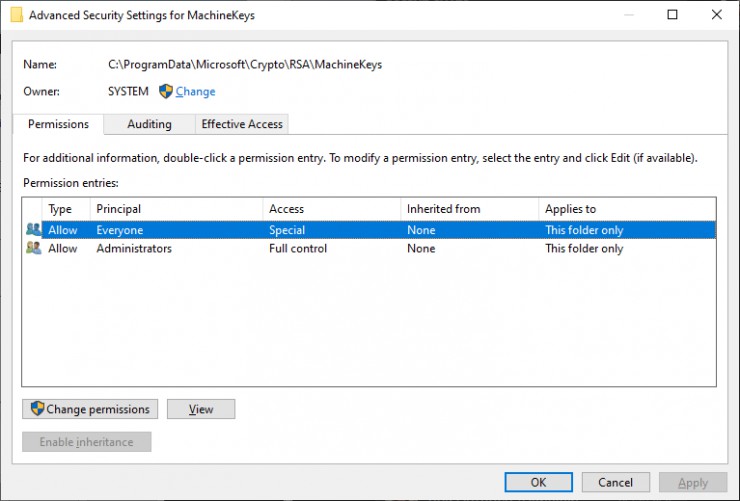Click Allow in the Administrators row

click(63, 249)
